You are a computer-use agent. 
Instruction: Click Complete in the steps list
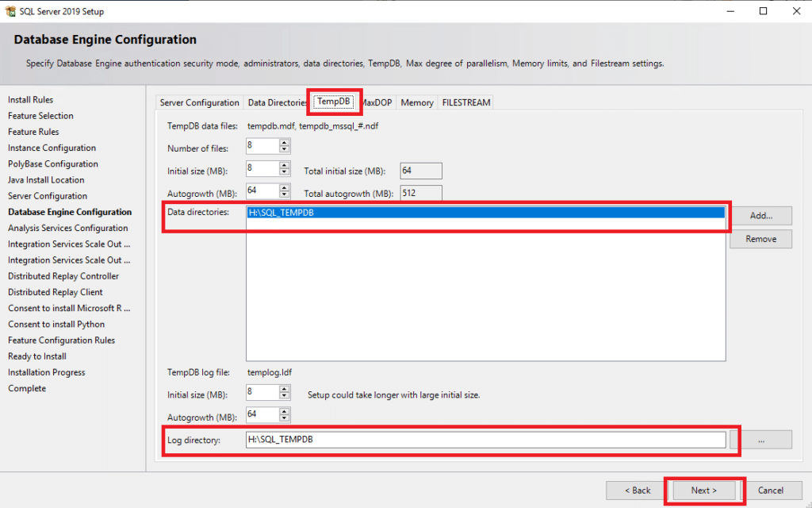pos(27,389)
